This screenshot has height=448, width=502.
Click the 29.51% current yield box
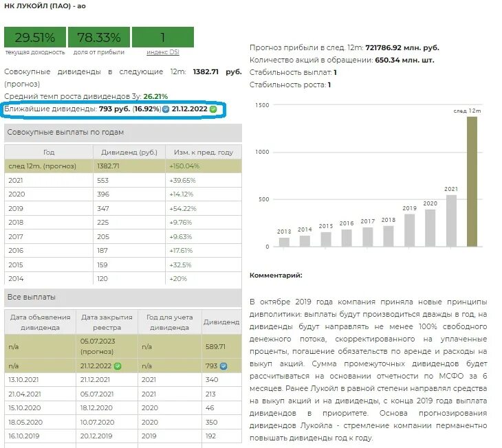(35, 37)
